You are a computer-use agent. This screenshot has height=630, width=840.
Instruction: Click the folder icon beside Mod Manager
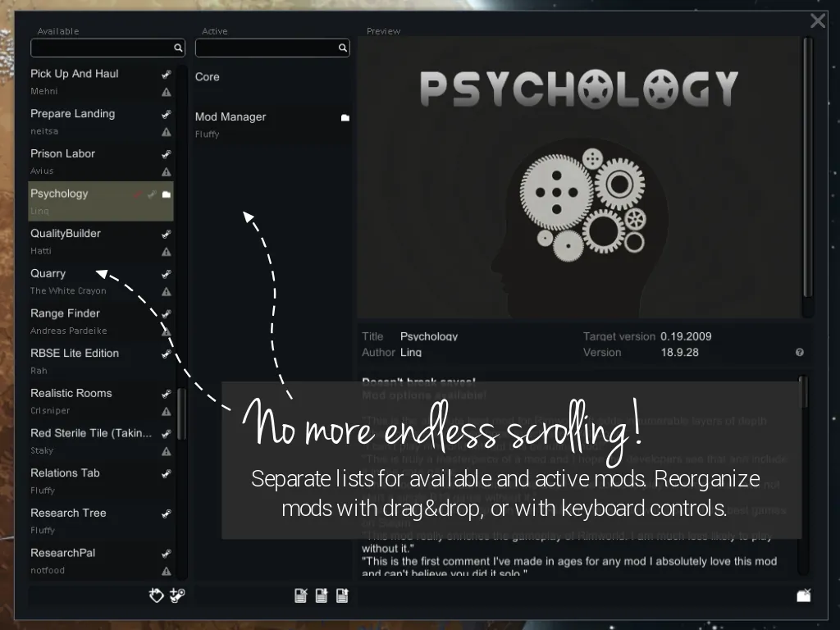tap(345, 118)
